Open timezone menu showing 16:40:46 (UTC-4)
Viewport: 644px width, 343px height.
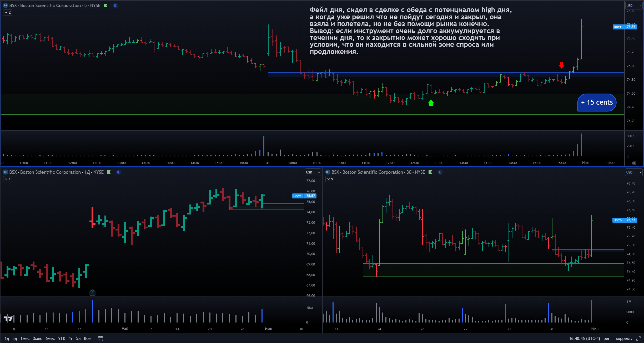coord(584,339)
